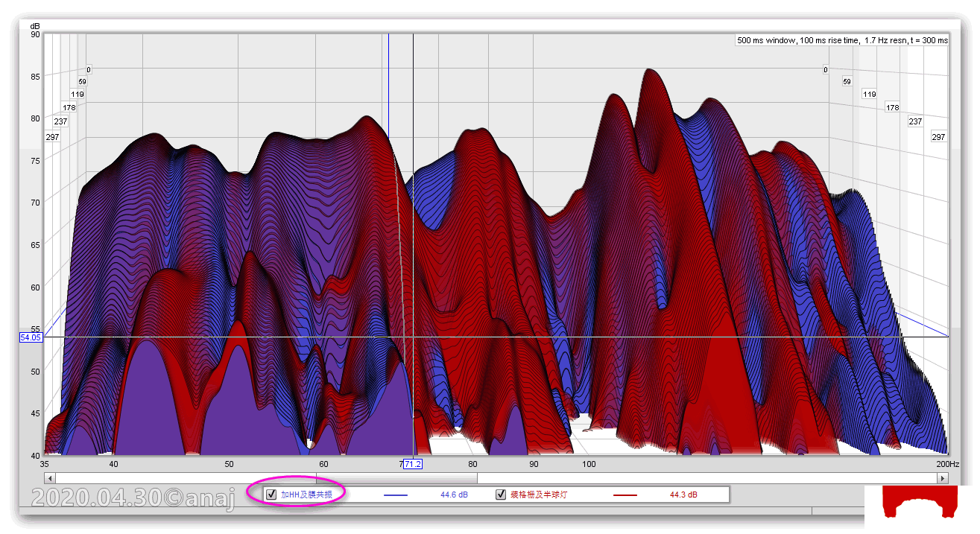
Task: Click the blue trace line sample in legend
Action: tap(396, 495)
